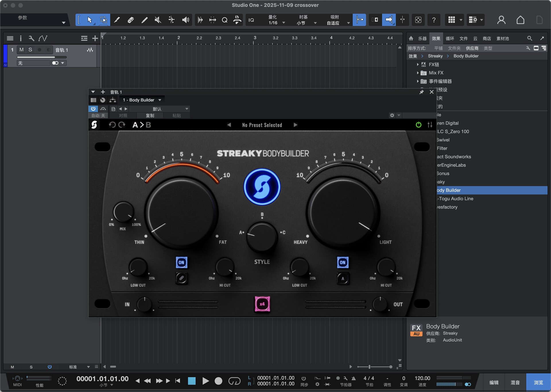Click the pink x4 oversampling button
The width and height of the screenshot is (551, 392).
[x=262, y=304]
